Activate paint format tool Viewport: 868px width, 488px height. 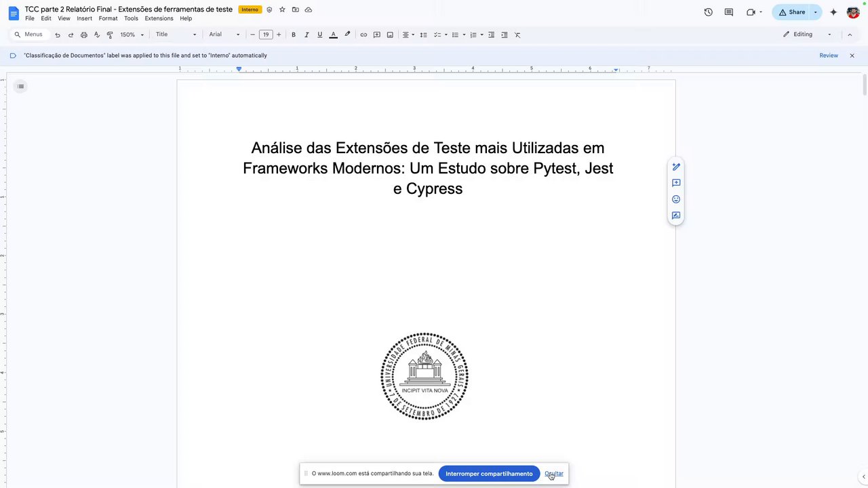(x=110, y=35)
